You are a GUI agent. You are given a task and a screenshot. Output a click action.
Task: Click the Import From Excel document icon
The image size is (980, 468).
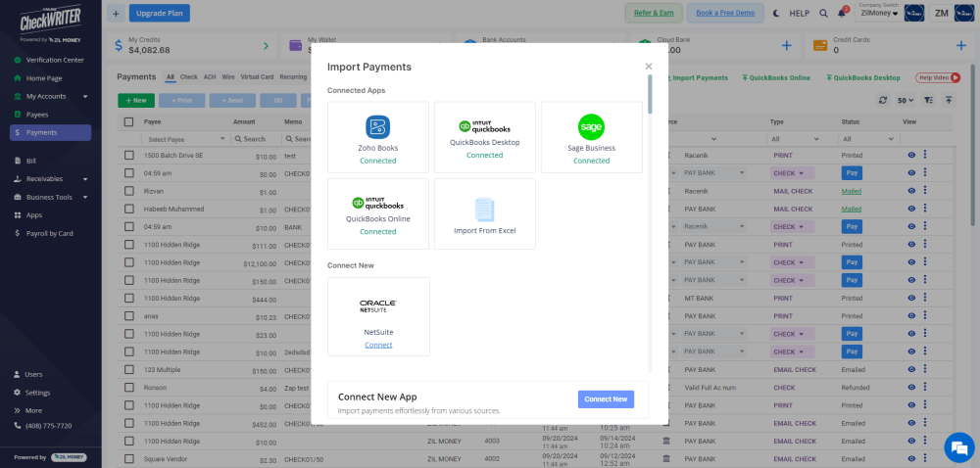[x=485, y=210]
